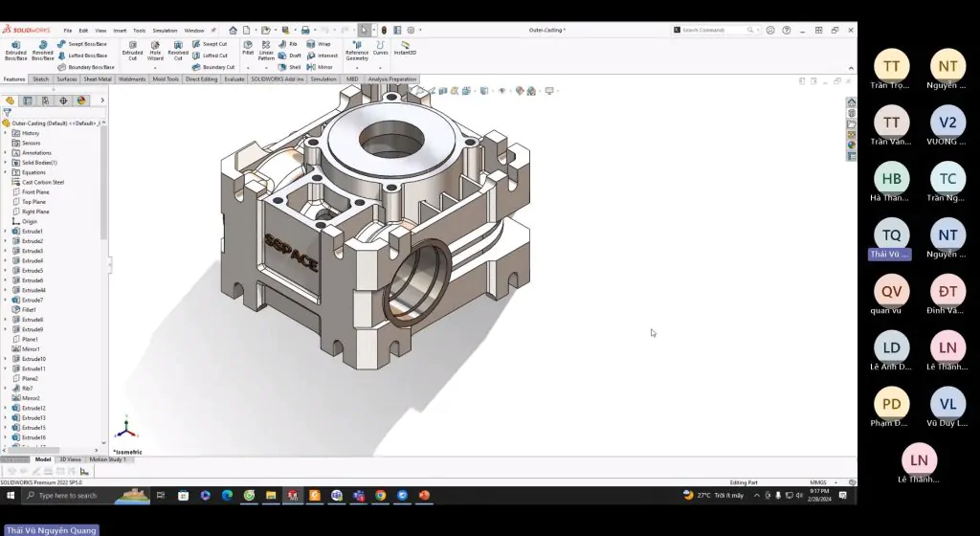Expand the Solid Bodies(1) node
980x536 pixels.
6,163
